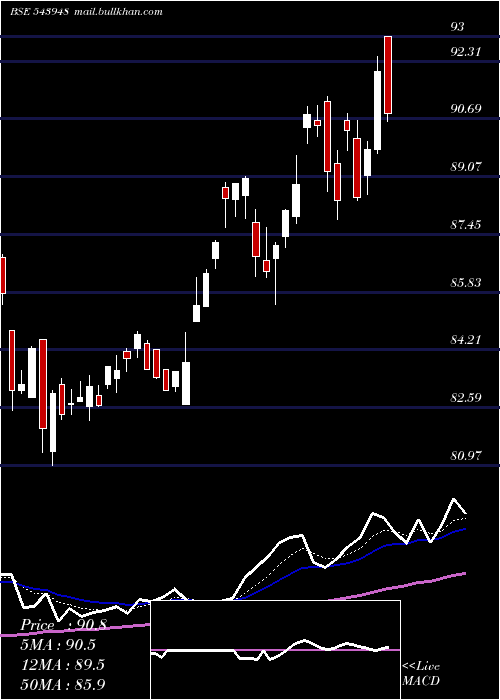Click the 'BSE 543948' symbol label

point(39,12)
